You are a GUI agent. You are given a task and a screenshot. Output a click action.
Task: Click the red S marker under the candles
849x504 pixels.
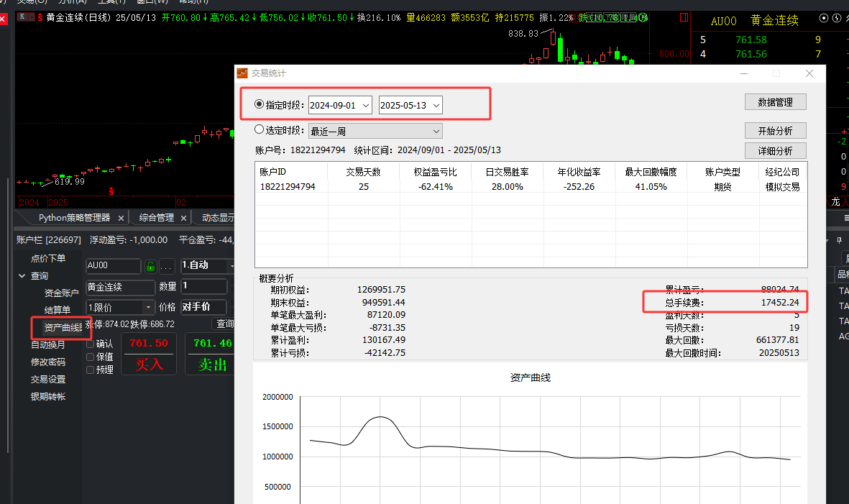pos(111,191)
